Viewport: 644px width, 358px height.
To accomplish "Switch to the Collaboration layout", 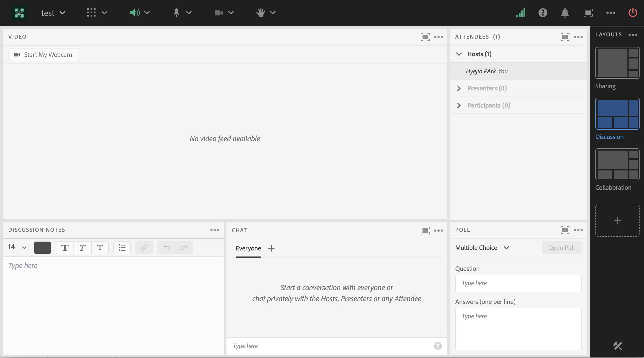I will pyautogui.click(x=617, y=165).
